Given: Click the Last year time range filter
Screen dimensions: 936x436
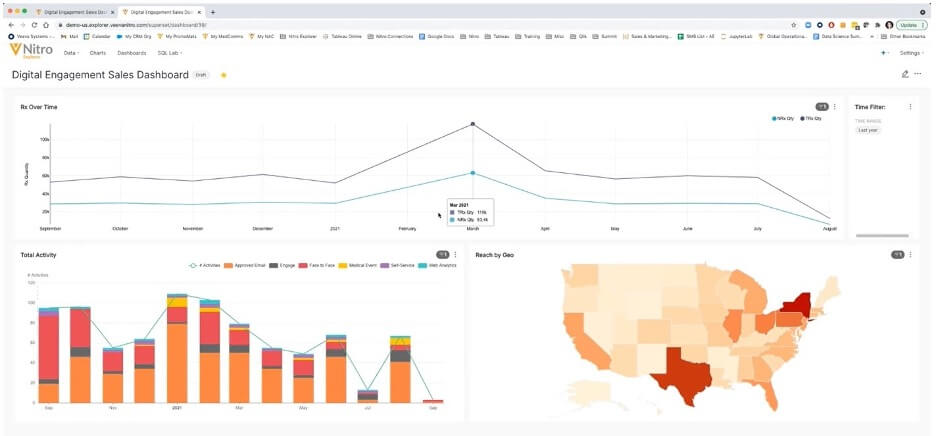Looking at the screenshot, I should (x=867, y=130).
